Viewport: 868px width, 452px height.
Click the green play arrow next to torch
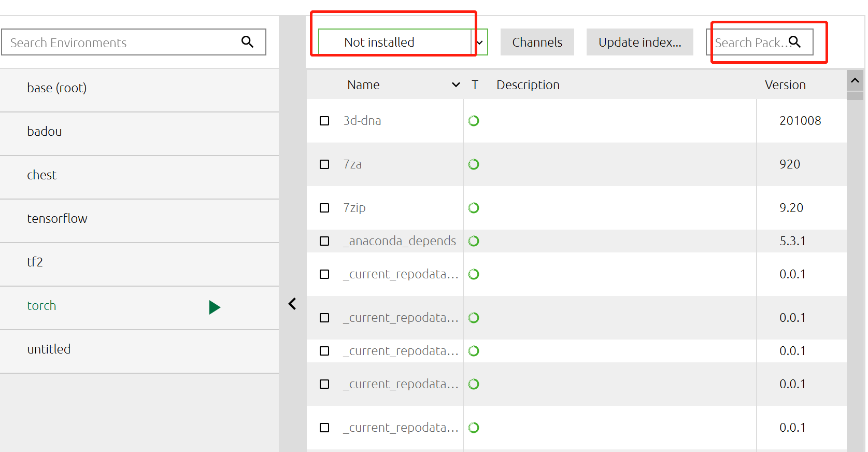click(215, 307)
